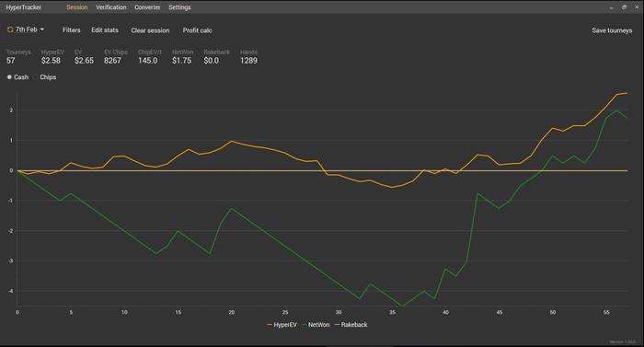
Task: Open the Filters options
Action: click(72, 30)
